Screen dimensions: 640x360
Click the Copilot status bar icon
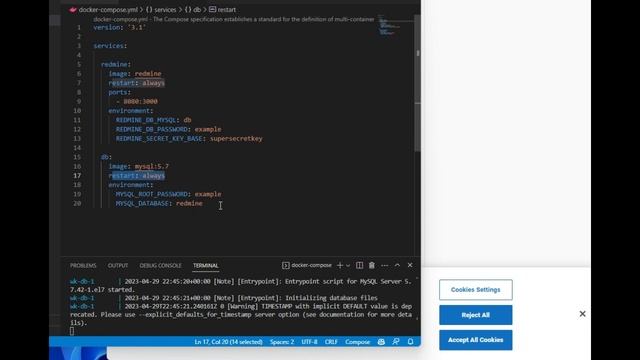[381, 342]
